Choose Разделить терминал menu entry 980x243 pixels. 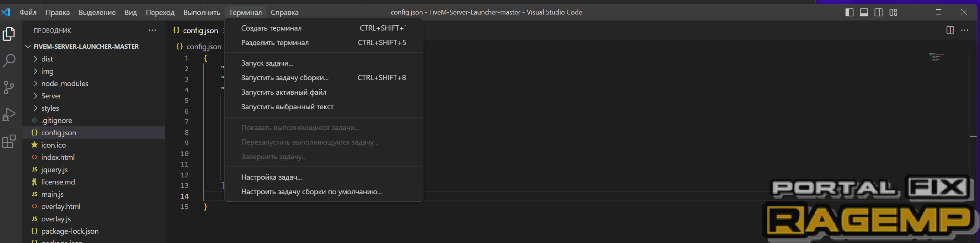(x=324, y=42)
